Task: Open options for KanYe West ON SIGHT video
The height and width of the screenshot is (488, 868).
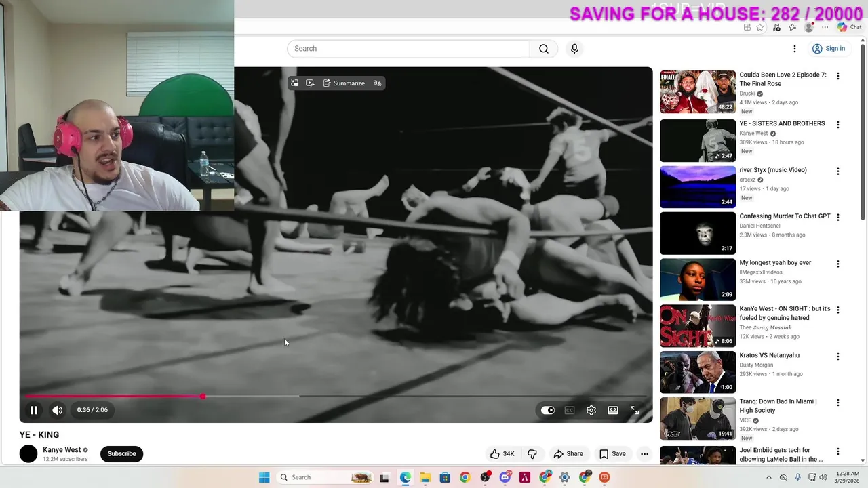Action: click(837, 310)
